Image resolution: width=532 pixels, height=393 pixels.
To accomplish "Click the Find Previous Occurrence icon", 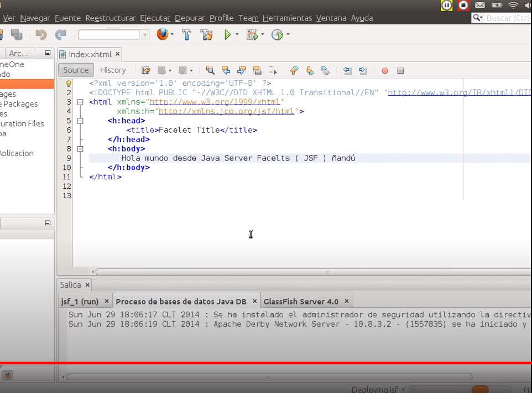I will (226, 70).
